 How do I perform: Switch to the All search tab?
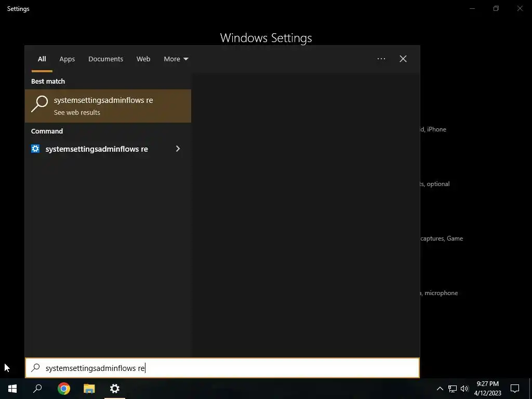pyautogui.click(x=42, y=59)
